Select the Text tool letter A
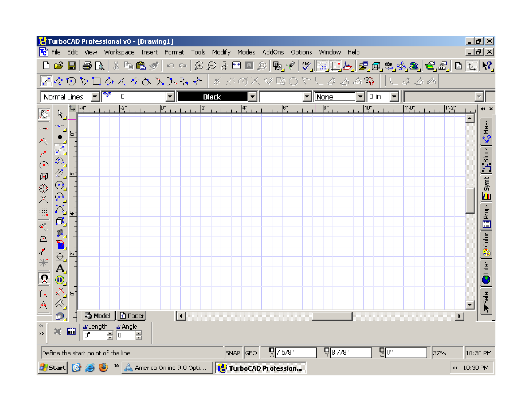This screenshot has height=411, width=532. tap(60, 268)
